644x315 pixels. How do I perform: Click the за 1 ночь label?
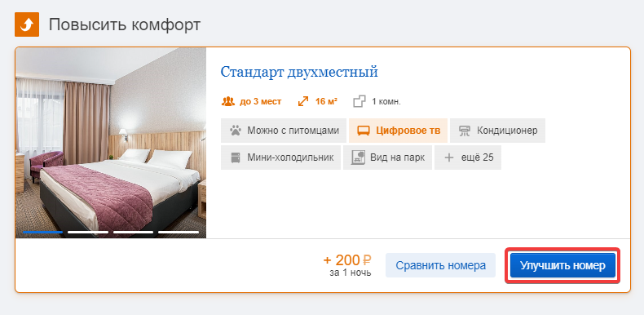[x=351, y=273]
